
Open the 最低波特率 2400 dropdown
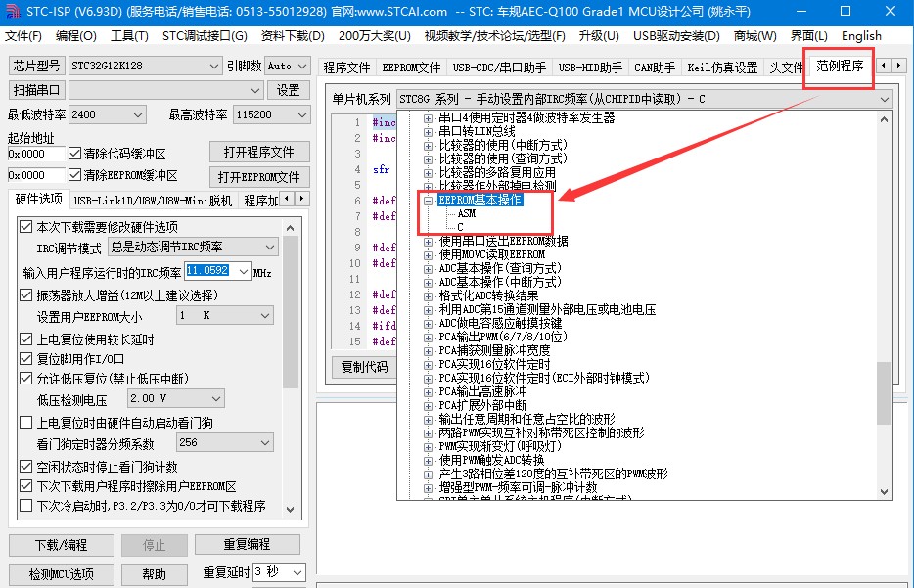click(107, 114)
